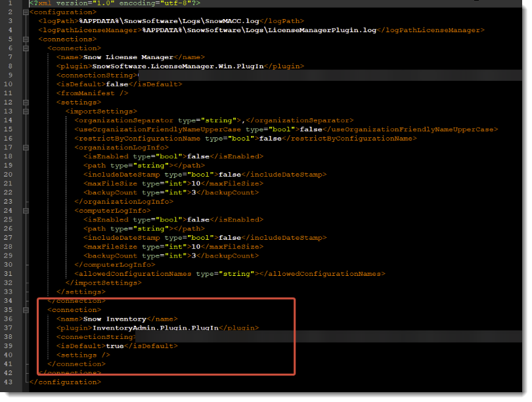Collapse the Snow Inventory connection fold on line 35
Image resolution: width=532 pixels, height=402 pixels.
tap(26, 310)
